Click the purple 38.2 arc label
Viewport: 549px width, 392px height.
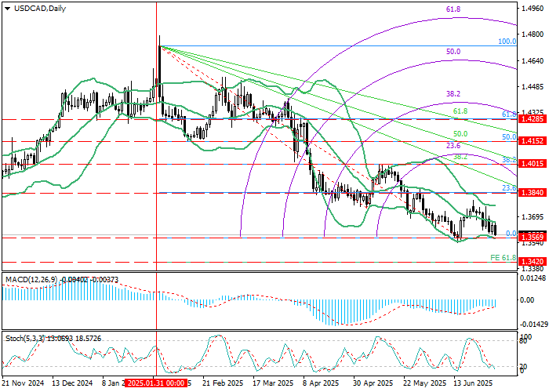pos(453,94)
